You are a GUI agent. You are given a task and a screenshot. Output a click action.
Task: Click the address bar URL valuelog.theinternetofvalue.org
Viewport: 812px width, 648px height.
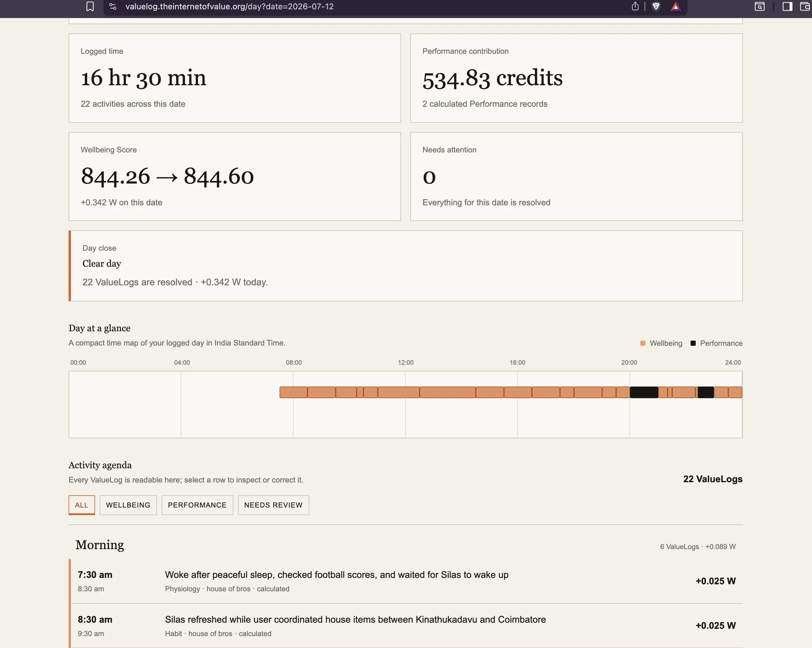(x=229, y=6)
